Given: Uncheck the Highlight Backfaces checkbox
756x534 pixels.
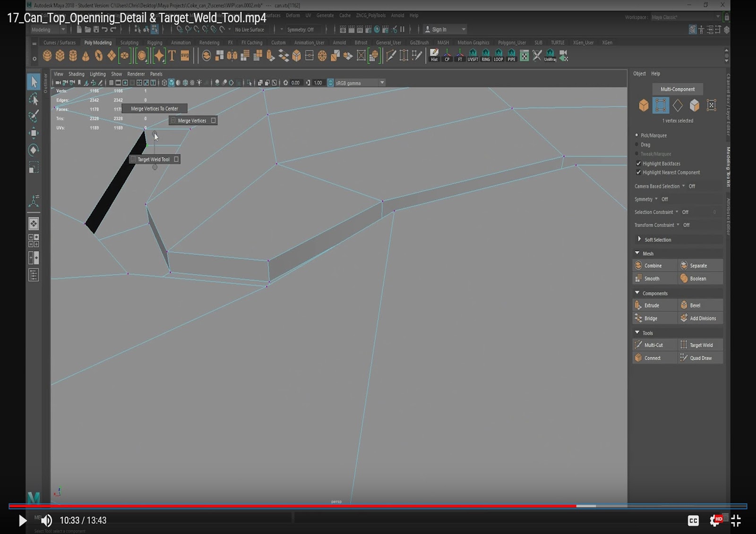Looking at the screenshot, I should 638,163.
